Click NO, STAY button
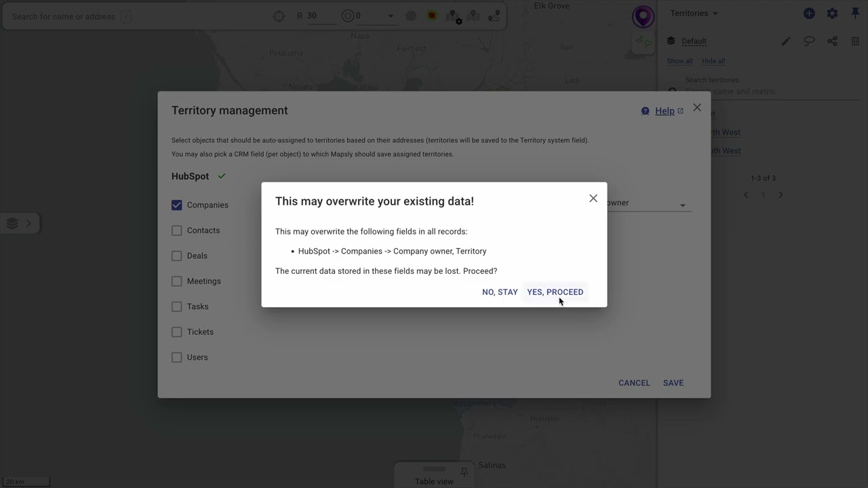 500,292
